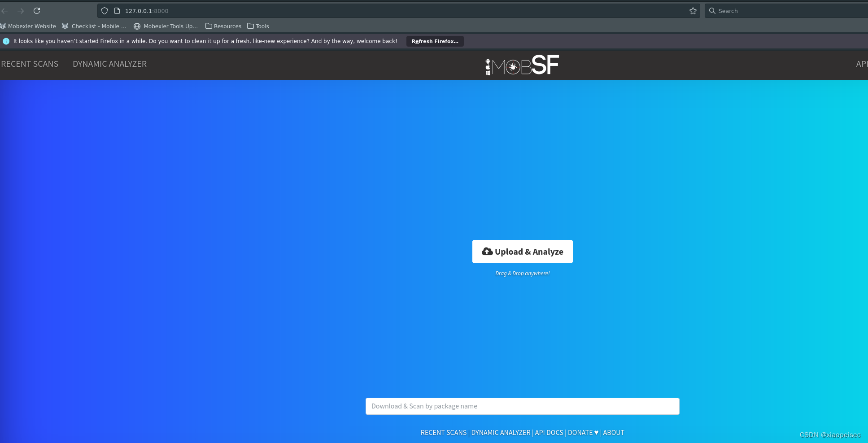Viewport: 868px width, 443px height.
Task: Open the Tools bookmarks folder
Action: 258,26
